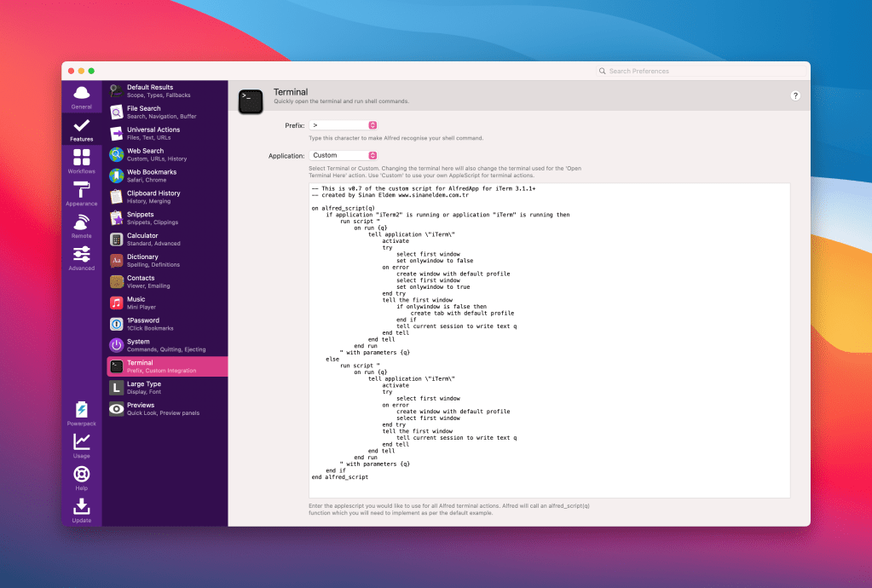Open the Appearance paint roller icon

click(x=82, y=193)
